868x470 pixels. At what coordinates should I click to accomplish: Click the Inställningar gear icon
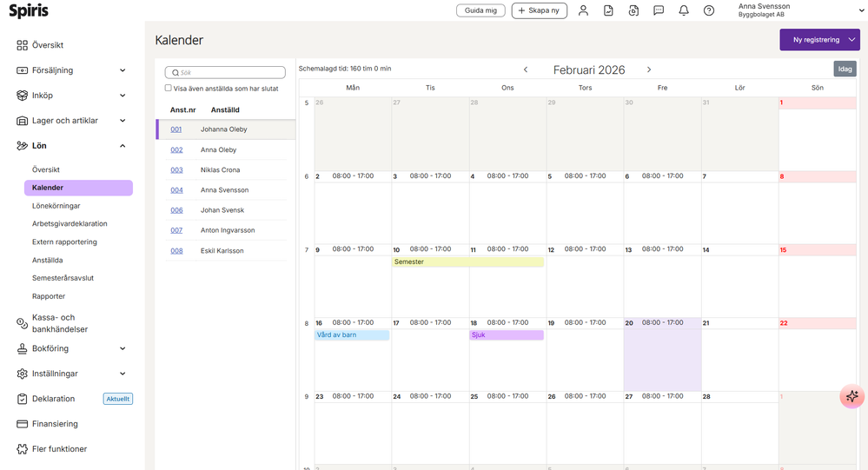pyautogui.click(x=22, y=374)
